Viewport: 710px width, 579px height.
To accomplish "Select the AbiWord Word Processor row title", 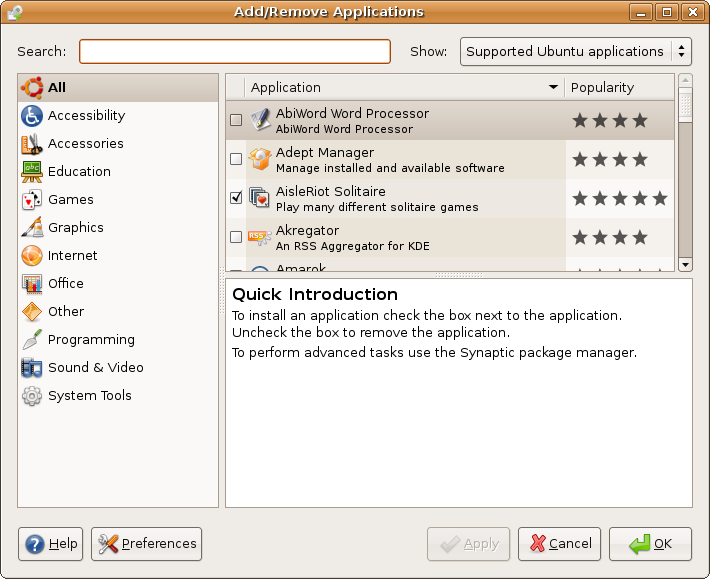I will pyautogui.click(x=352, y=113).
